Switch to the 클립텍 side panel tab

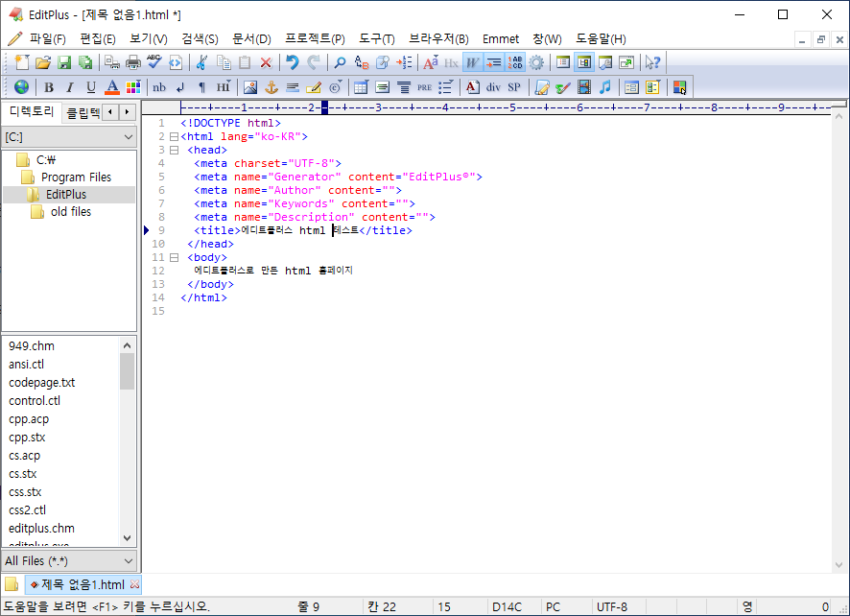pyautogui.click(x=82, y=113)
